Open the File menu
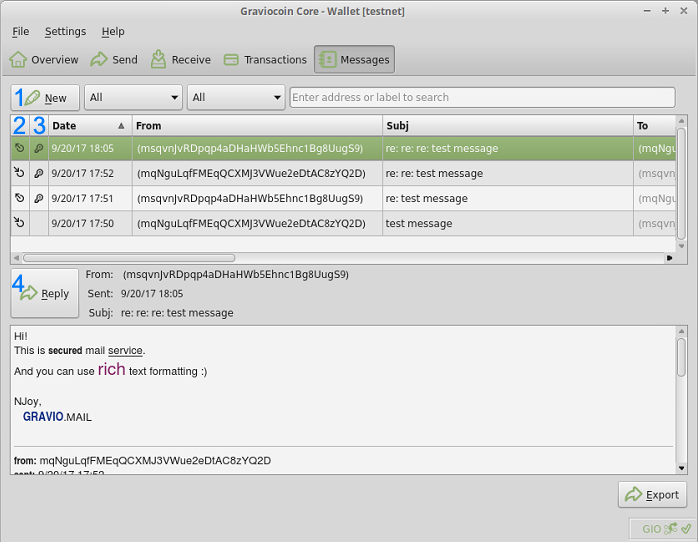698x542 pixels. 20,32
